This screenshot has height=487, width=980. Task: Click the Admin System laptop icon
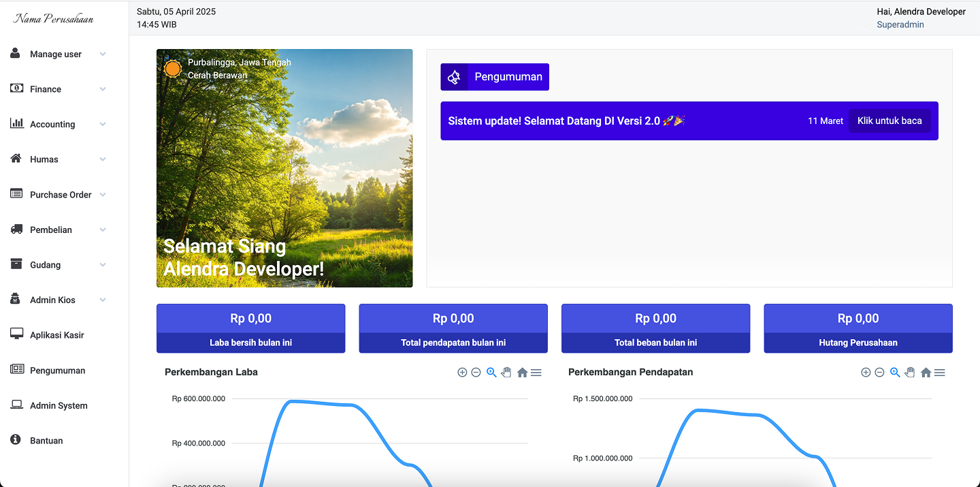pos(17,405)
